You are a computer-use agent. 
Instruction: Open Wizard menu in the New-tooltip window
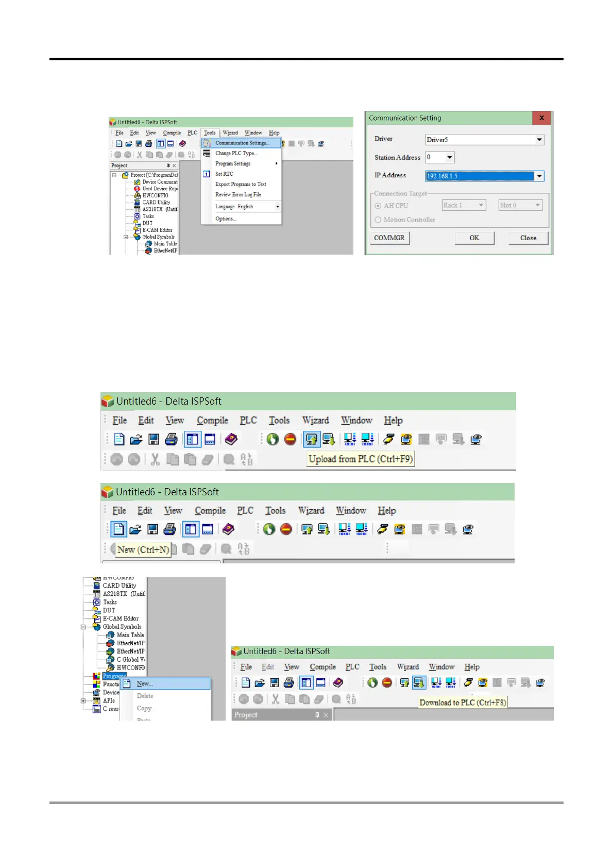[x=311, y=511]
